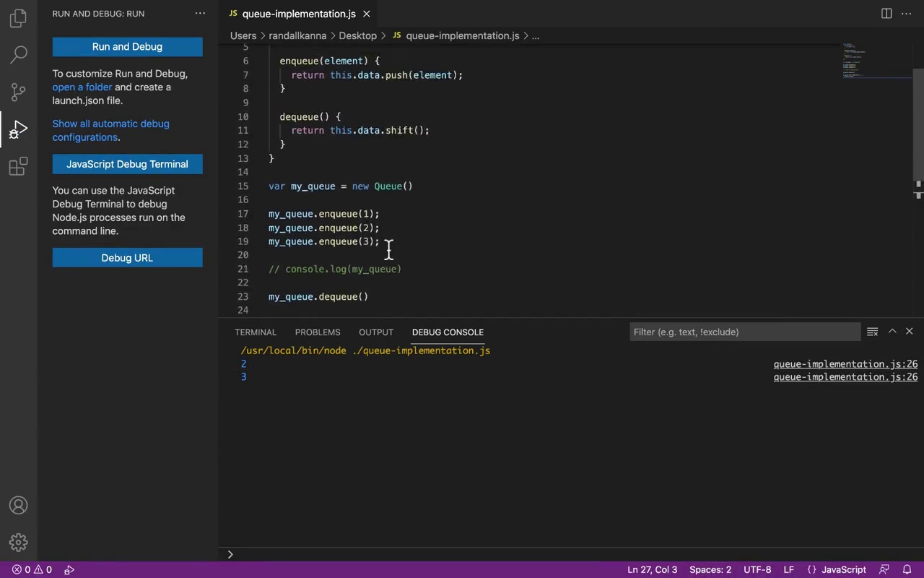Screen dimensions: 924x578
Task: Click the ellipsis breadcrumb symbol segment
Action: point(536,35)
